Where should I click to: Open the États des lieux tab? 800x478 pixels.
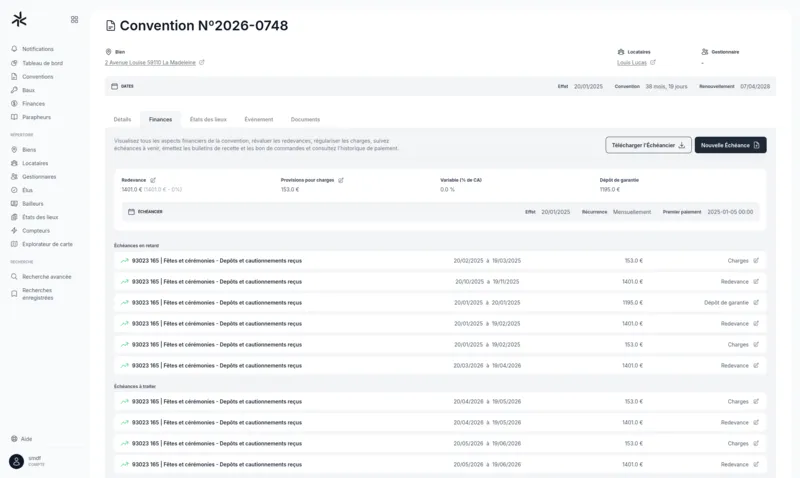point(208,119)
